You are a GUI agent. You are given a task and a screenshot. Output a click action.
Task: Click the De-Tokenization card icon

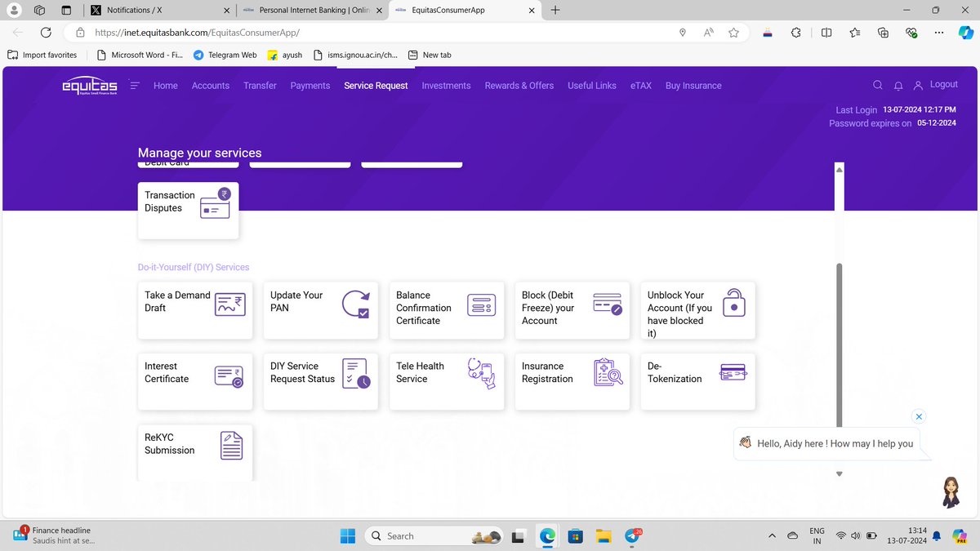(x=733, y=372)
